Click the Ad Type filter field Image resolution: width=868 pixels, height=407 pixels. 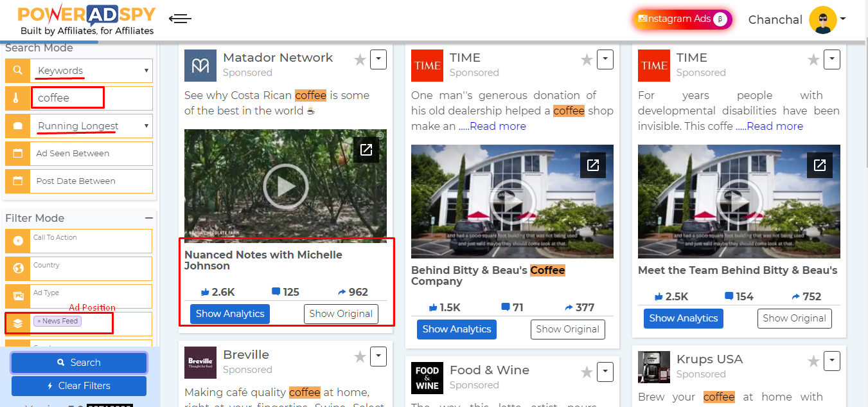coord(92,296)
